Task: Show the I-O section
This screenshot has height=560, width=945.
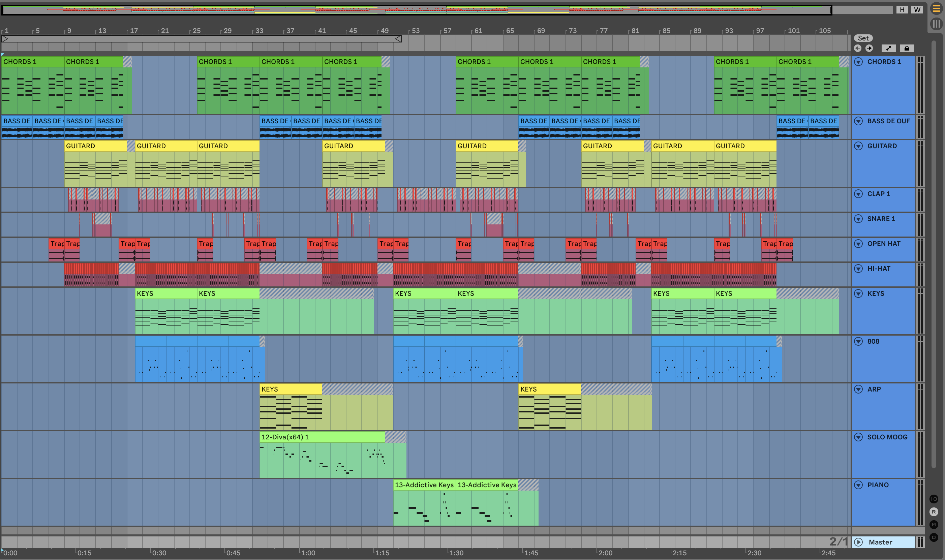Action: coord(934,499)
